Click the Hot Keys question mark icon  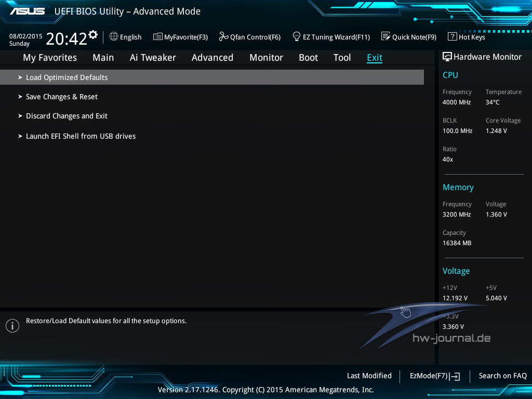453,36
